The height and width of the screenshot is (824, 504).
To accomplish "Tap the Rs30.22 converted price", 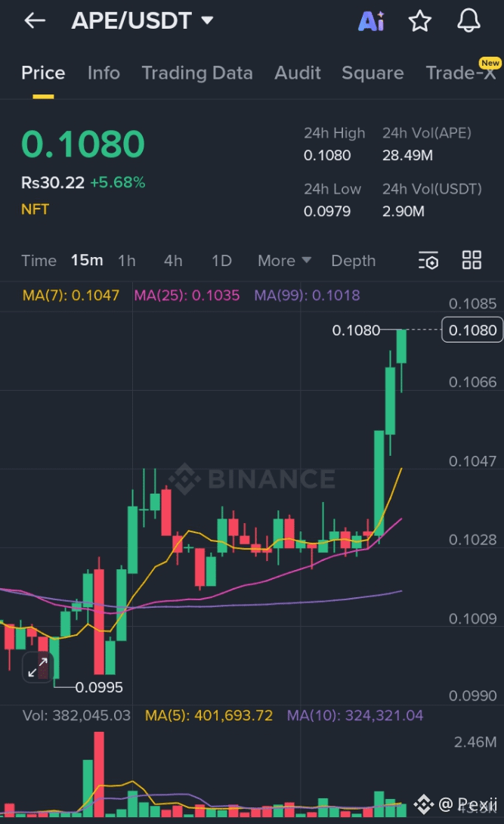I will 52,182.
